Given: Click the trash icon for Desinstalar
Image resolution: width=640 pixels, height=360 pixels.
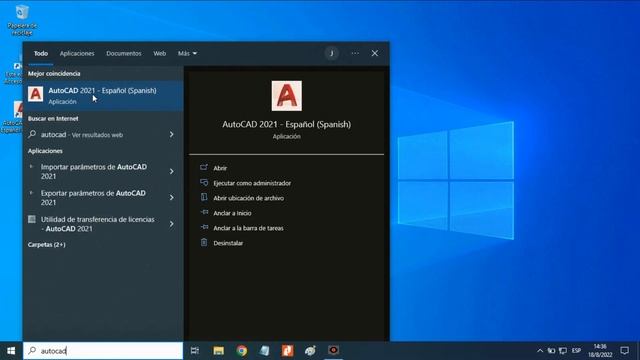Looking at the screenshot, I should click(x=204, y=242).
